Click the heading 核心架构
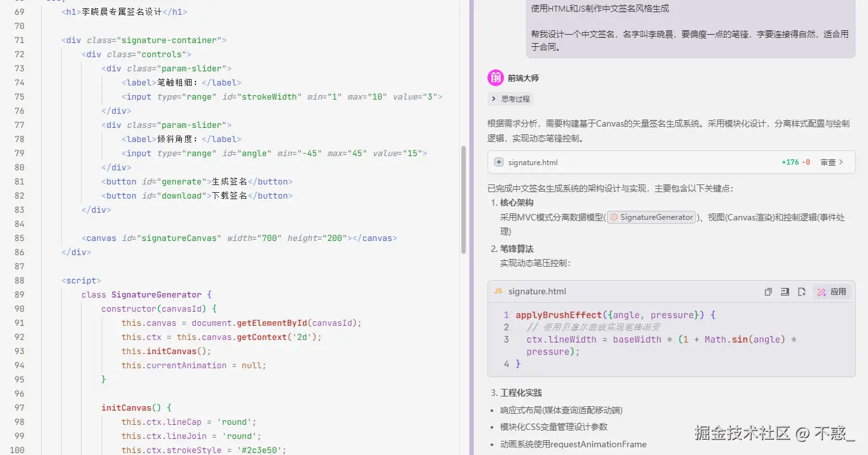Image resolution: width=868 pixels, height=455 pixels. click(x=517, y=202)
